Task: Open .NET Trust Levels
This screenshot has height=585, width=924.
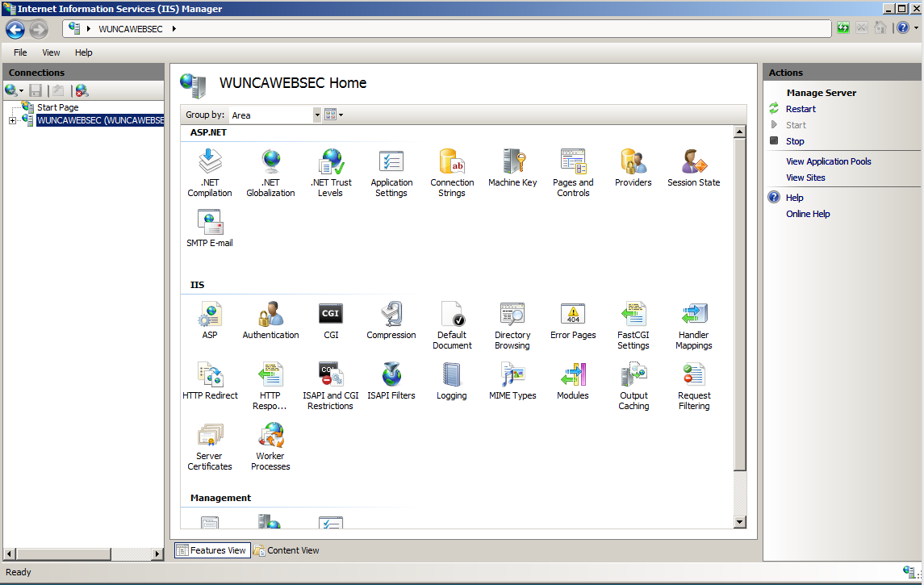Action: [331, 172]
